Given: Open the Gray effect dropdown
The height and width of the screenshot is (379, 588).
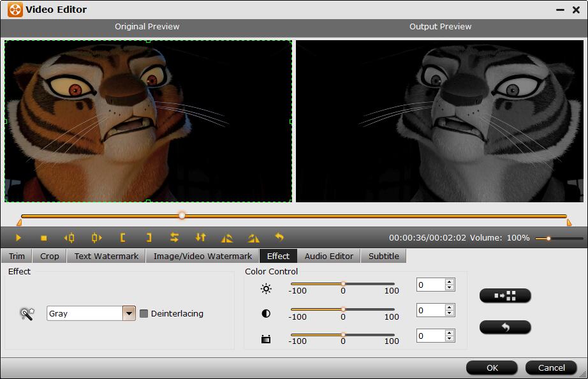Looking at the screenshot, I should tap(129, 313).
